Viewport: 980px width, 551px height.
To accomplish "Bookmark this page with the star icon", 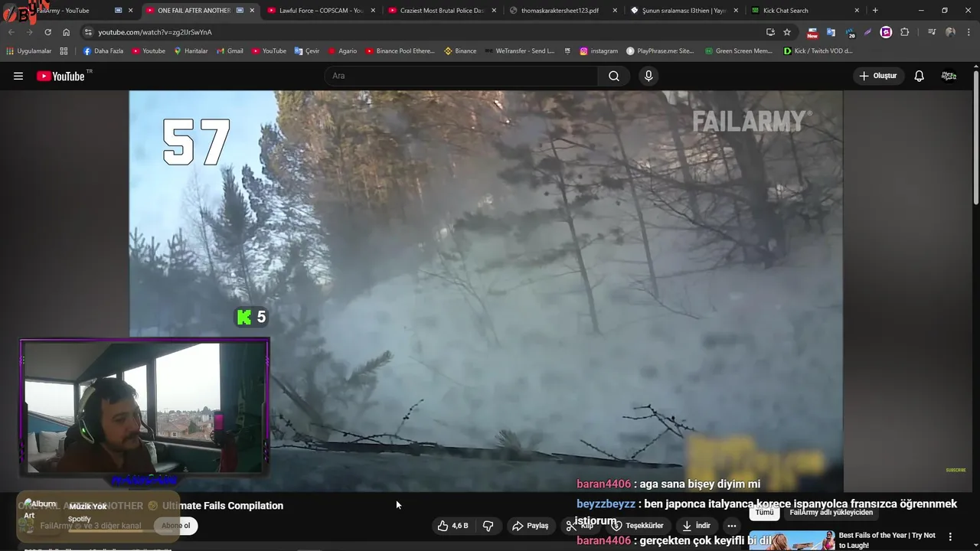I will click(x=787, y=32).
